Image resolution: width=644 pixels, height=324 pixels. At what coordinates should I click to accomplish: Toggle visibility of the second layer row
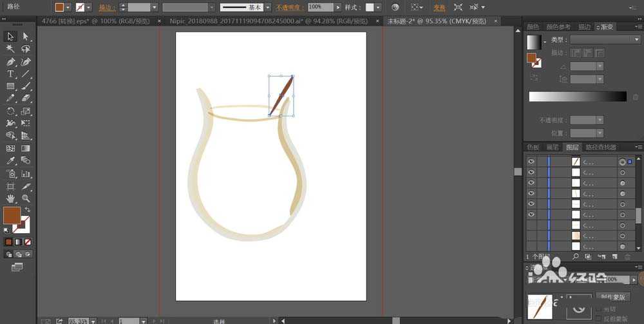click(x=531, y=173)
